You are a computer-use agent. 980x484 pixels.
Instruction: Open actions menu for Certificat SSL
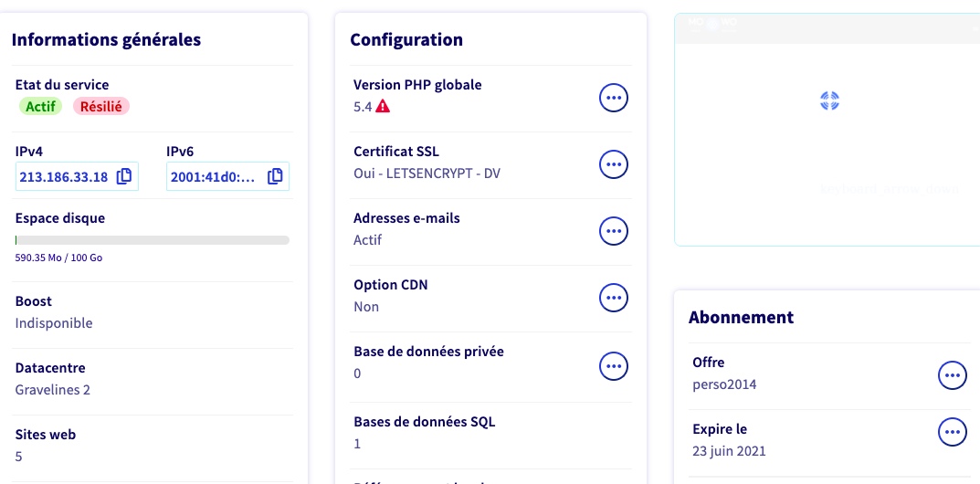point(614,164)
